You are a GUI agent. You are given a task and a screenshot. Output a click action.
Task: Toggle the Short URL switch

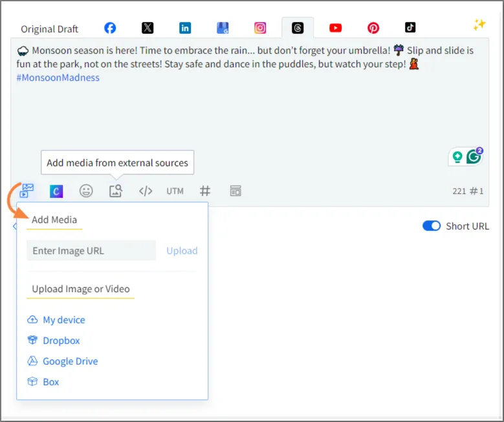[x=432, y=226]
